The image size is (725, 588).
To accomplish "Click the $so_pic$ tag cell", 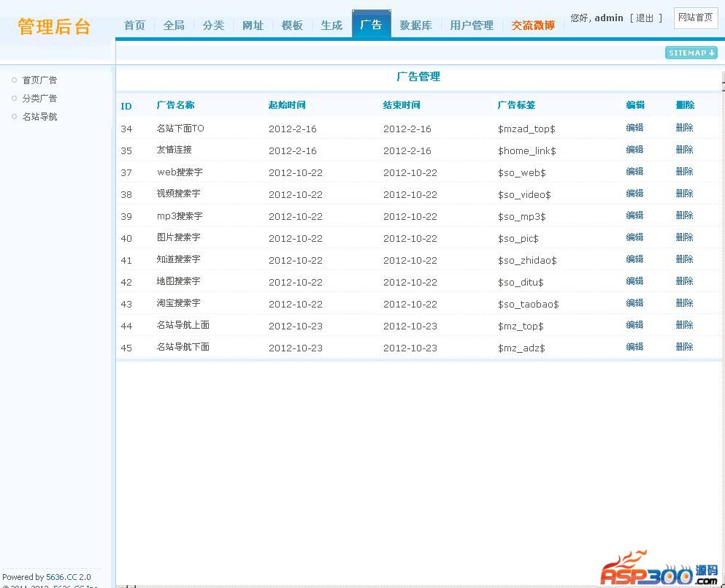I will (x=518, y=239).
